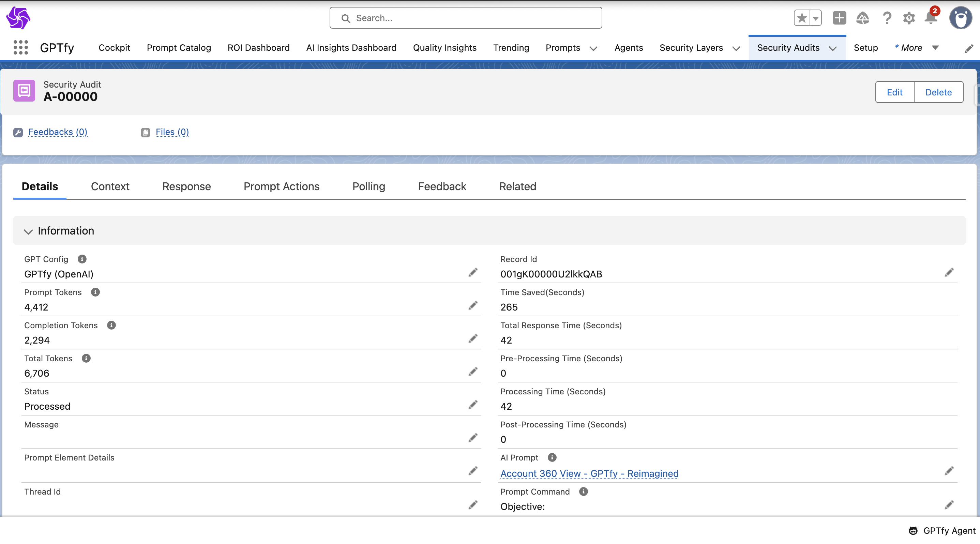The width and height of the screenshot is (980, 544).
Task: Open the Trailhead guidance icon
Action: 862,18
